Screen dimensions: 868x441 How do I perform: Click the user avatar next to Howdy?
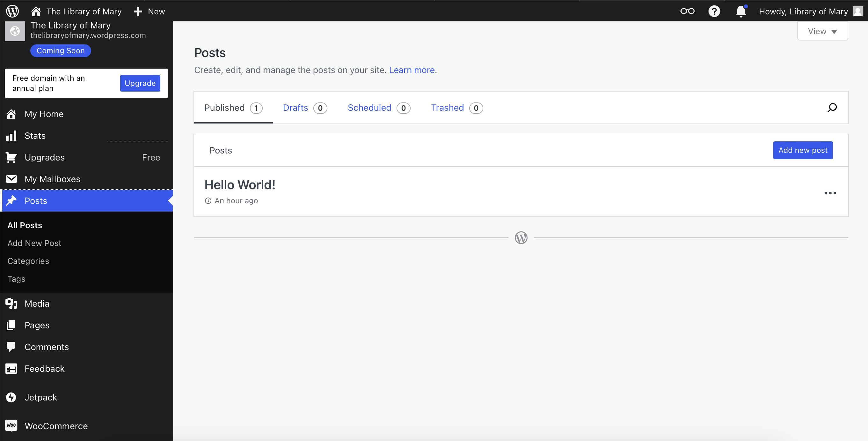coord(857,11)
